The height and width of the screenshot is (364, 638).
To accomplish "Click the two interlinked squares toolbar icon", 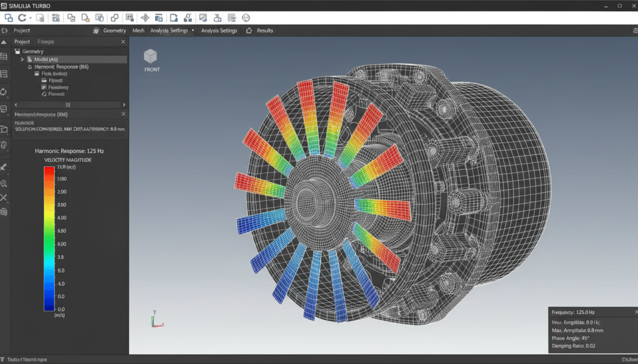I will click(x=115, y=18).
